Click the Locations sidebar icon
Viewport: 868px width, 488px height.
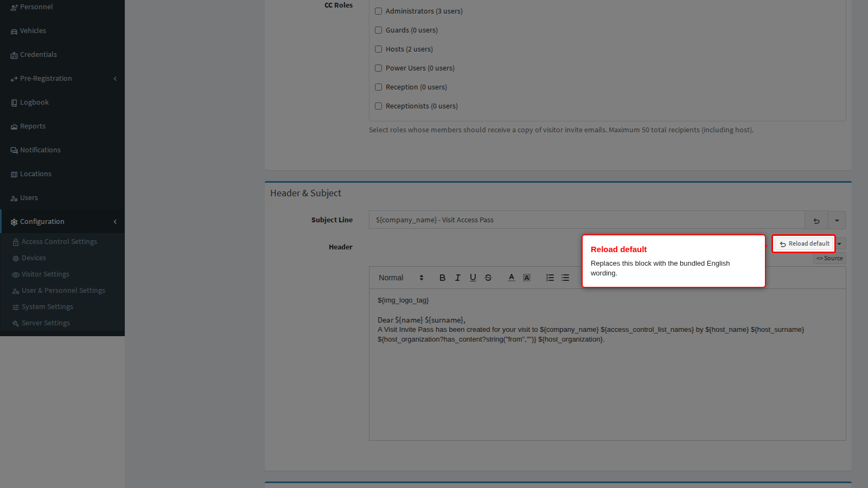[x=14, y=175]
